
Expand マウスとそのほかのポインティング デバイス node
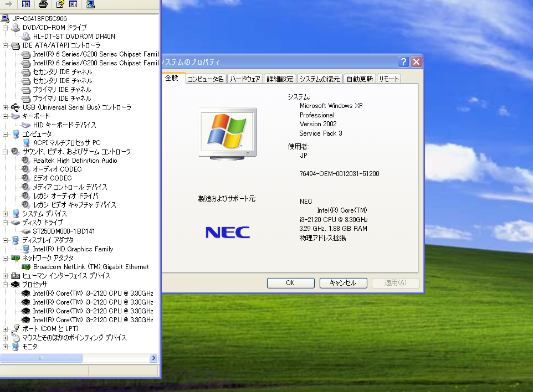pyautogui.click(x=5, y=338)
